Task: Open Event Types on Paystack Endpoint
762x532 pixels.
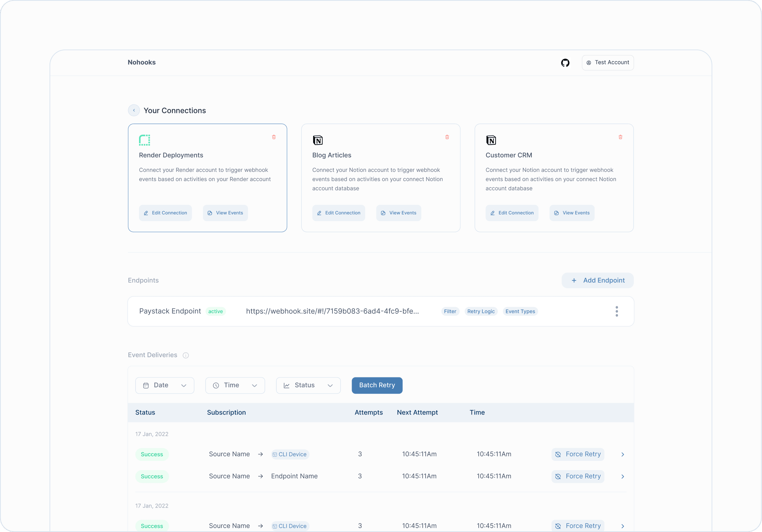Action: (520, 311)
